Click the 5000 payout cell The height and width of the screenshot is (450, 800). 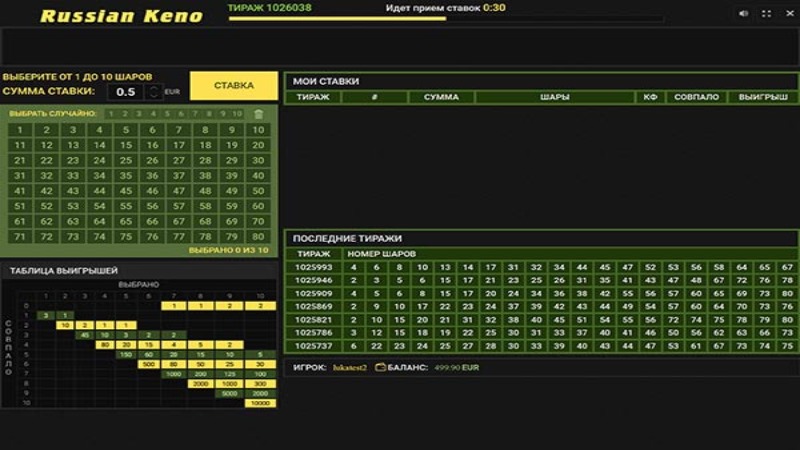[229, 393]
